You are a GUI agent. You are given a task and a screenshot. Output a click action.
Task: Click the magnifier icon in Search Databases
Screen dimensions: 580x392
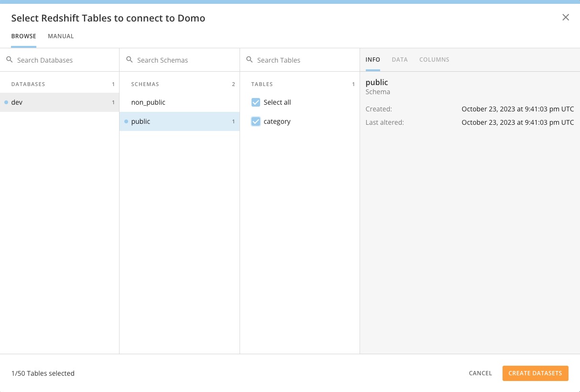9,60
